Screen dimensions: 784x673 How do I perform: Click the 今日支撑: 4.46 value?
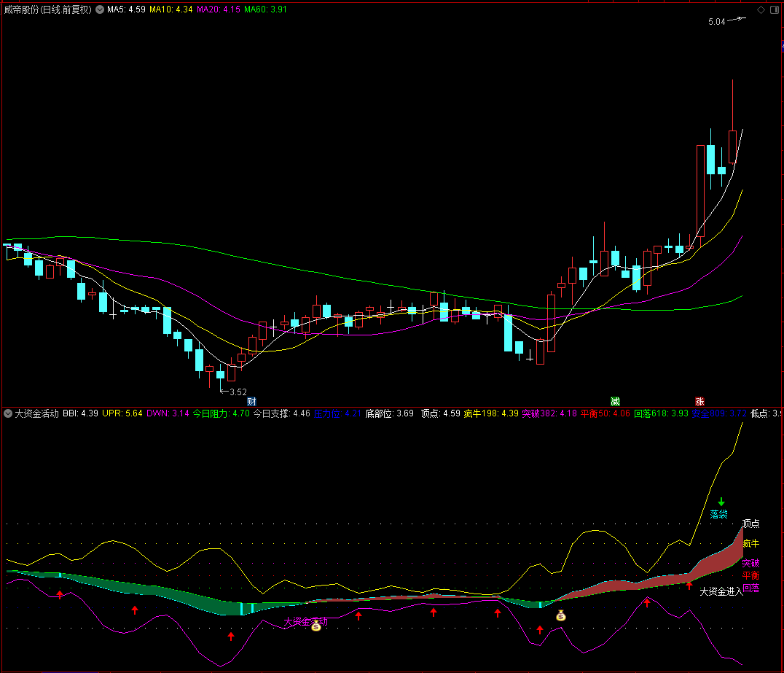(x=281, y=413)
